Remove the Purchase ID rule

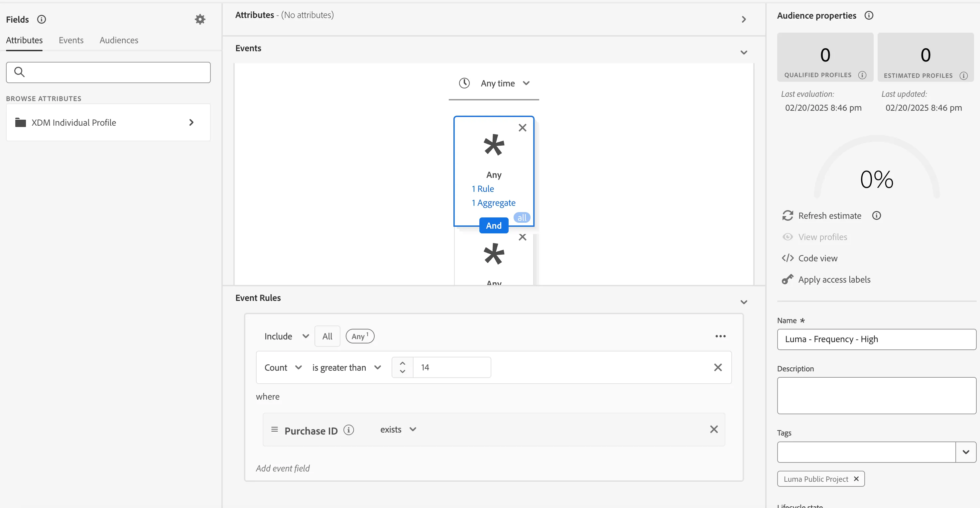tap(714, 430)
